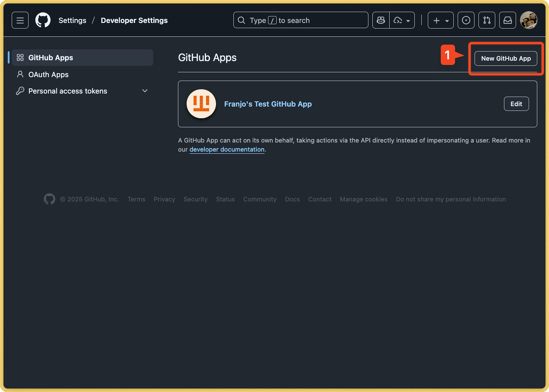
Task: Select GitHub Apps in the sidebar
Action: (50, 57)
